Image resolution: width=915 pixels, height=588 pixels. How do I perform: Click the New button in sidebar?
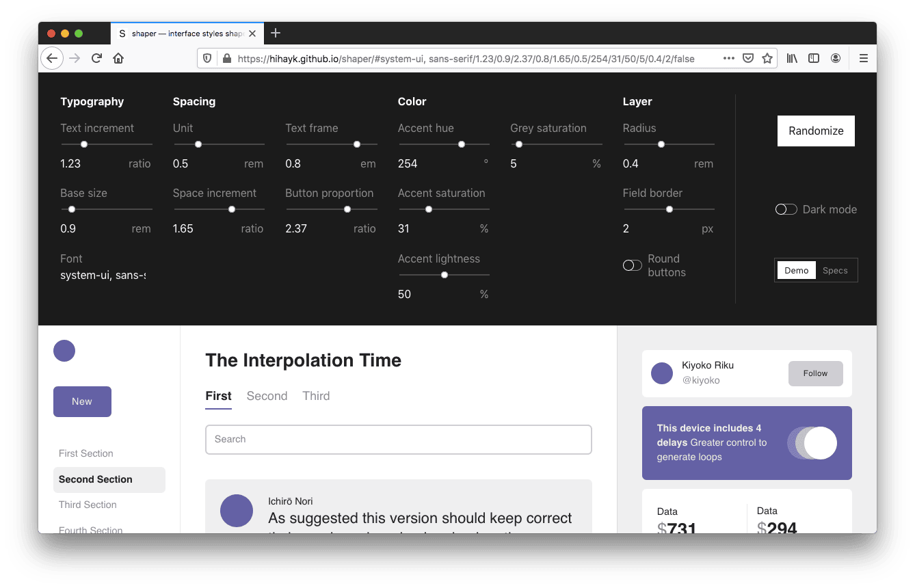82,401
